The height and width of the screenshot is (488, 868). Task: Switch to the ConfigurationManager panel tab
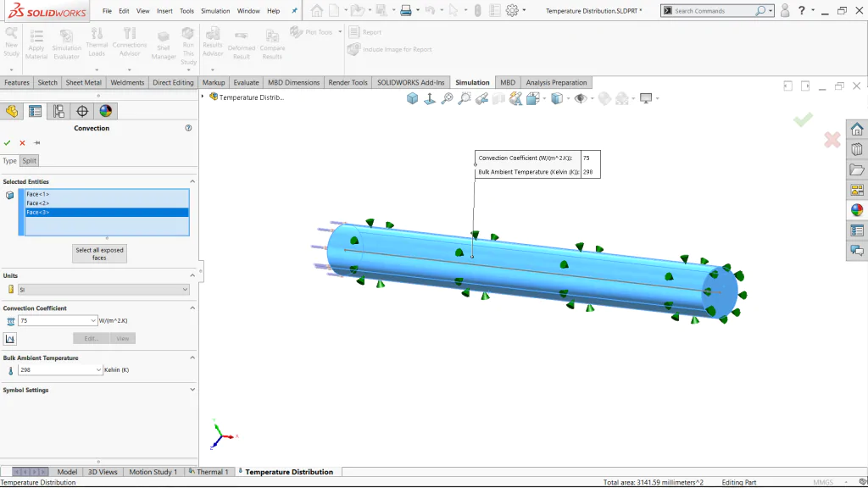coord(58,111)
